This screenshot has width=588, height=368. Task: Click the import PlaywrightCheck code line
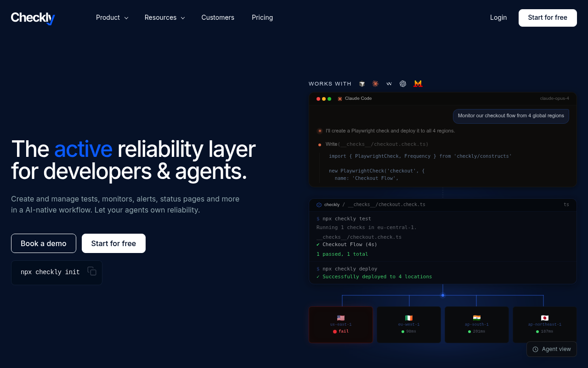(x=420, y=156)
